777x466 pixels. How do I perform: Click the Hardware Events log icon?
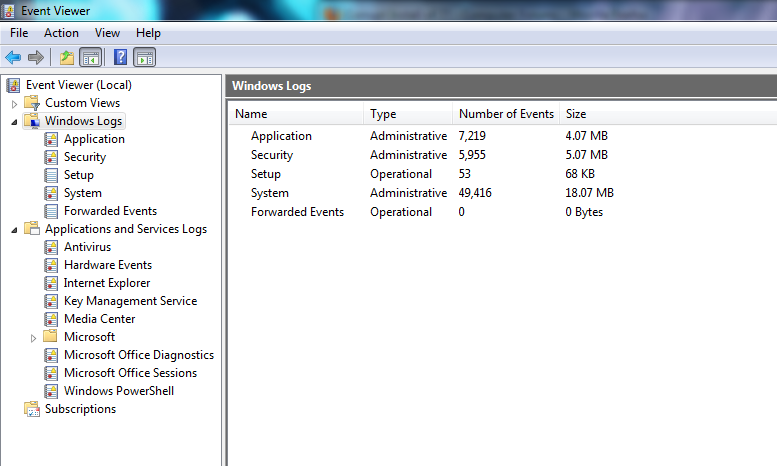[51, 265]
